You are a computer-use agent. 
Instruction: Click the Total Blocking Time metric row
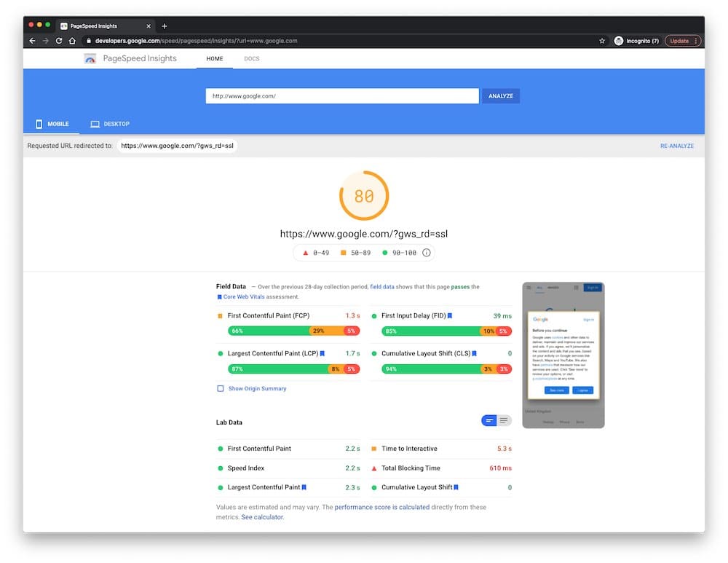441,468
